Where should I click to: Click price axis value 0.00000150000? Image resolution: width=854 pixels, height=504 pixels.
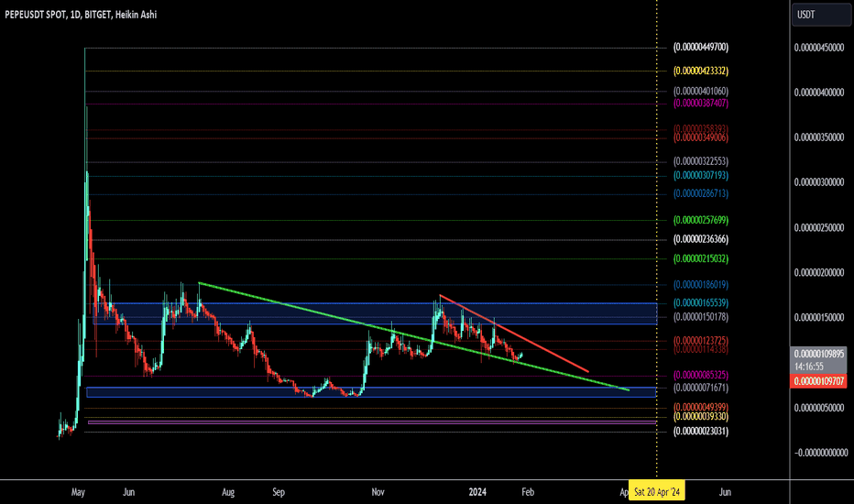pos(818,318)
